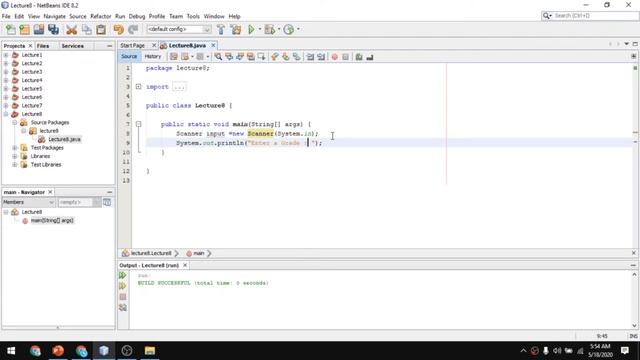This screenshot has height=360, width=640.
Task: Close the Lecture8.java editor tab
Action: pyautogui.click(x=213, y=45)
